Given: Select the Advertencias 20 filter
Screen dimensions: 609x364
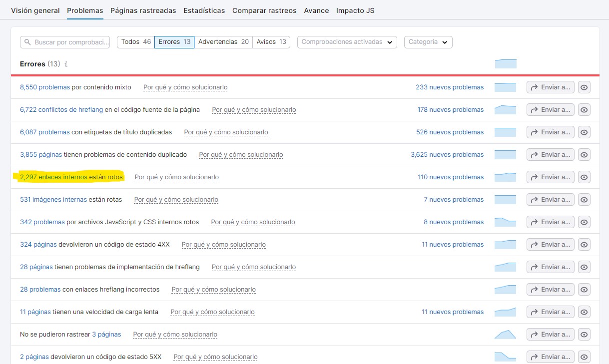Looking at the screenshot, I should tap(224, 42).
